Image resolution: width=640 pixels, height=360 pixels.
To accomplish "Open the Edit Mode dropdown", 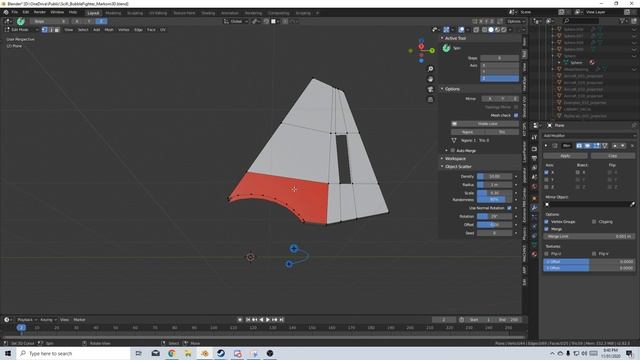I will [22, 30].
